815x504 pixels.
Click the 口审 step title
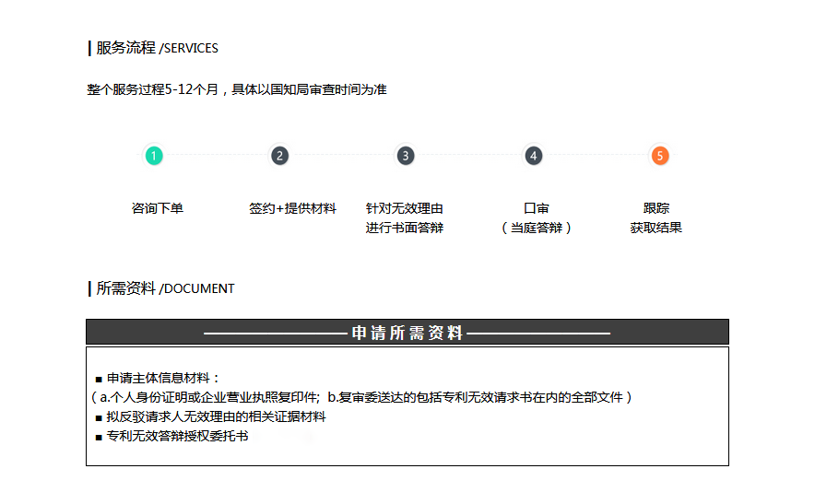(537, 208)
